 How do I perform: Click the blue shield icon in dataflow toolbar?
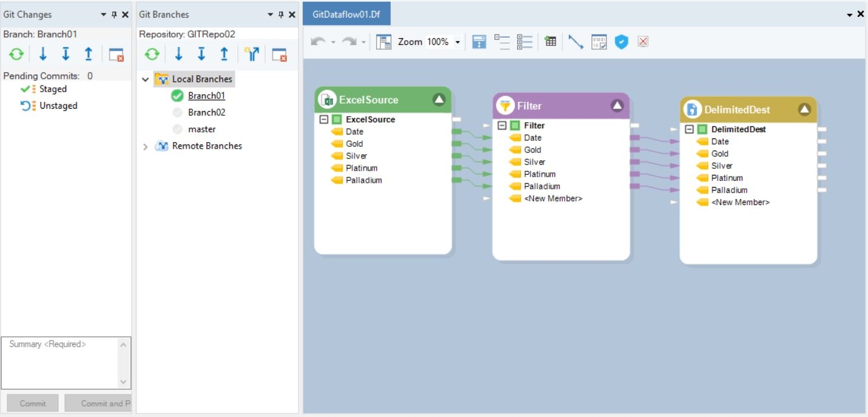[x=621, y=42]
